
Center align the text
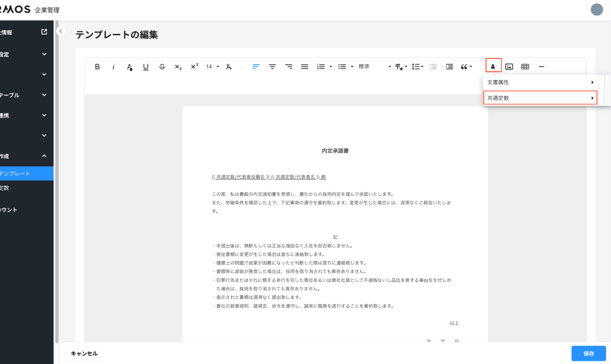(272, 67)
